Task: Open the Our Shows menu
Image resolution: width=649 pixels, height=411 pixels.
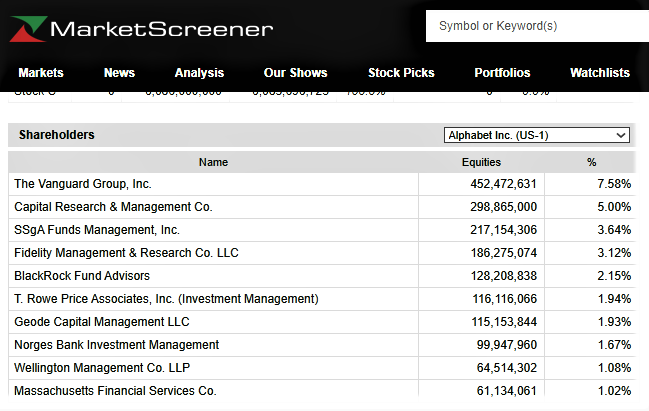Action: 296,73
